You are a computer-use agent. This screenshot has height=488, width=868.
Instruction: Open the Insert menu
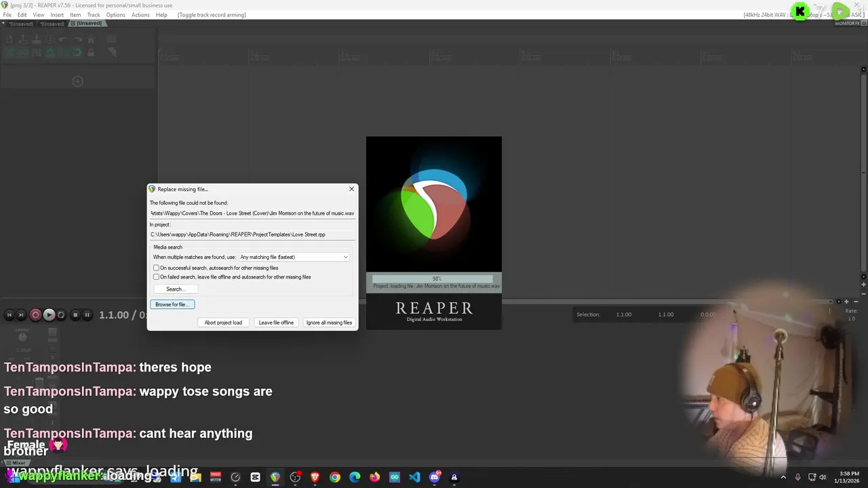coord(57,15)
